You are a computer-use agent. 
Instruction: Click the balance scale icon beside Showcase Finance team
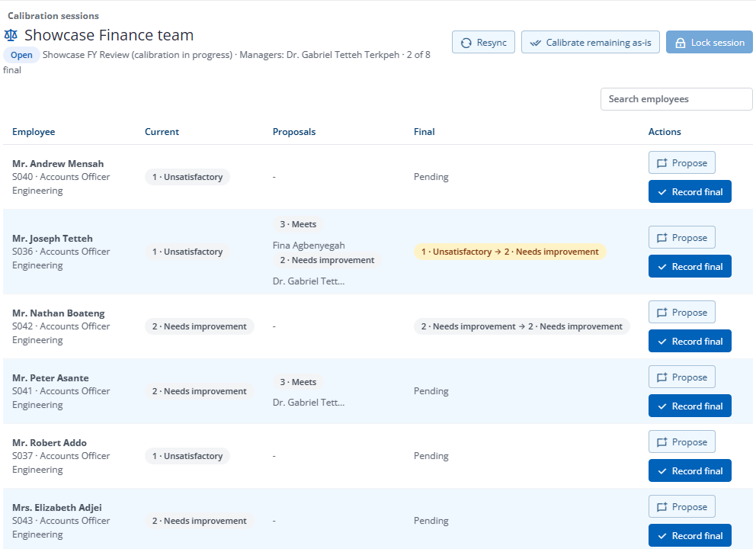pyautogui.click(x=11, y=35)
